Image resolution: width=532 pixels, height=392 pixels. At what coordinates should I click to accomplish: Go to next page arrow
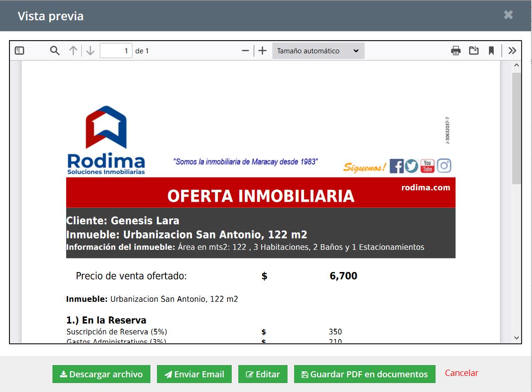(x=90, y=51)
